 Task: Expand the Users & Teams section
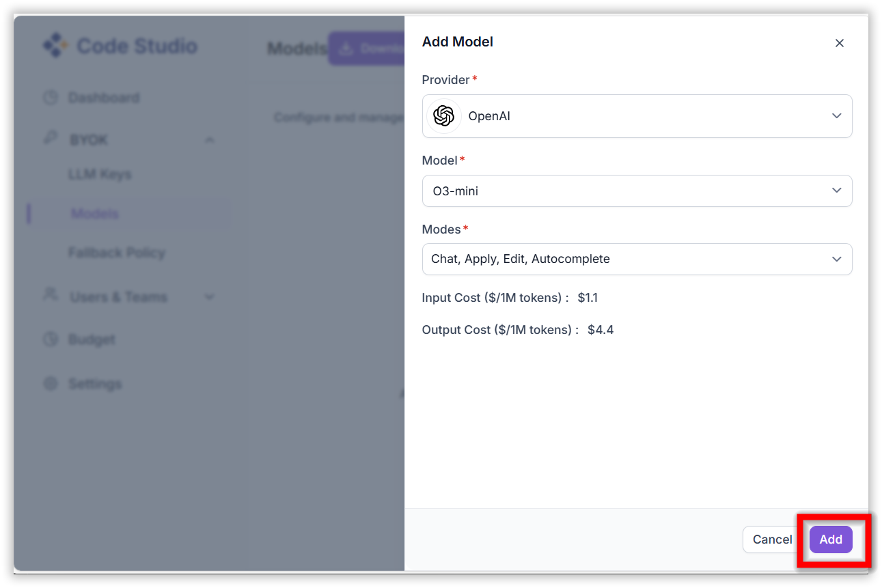pyautogui.click(x=210, y=296)
